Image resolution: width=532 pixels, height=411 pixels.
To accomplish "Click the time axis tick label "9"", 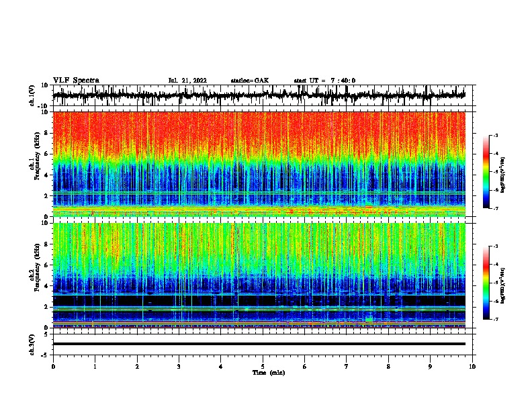I will point(430,367).
